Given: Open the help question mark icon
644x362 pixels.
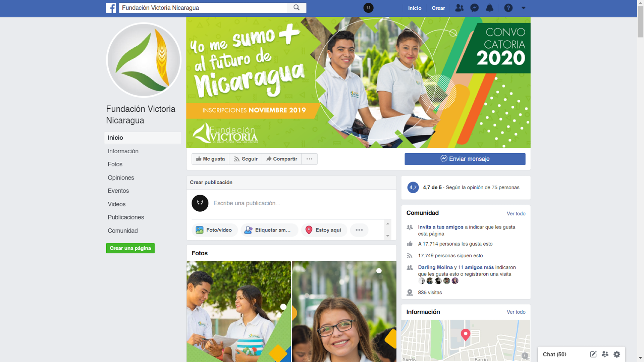Looking at the screenshot, I should pos(508,8).
